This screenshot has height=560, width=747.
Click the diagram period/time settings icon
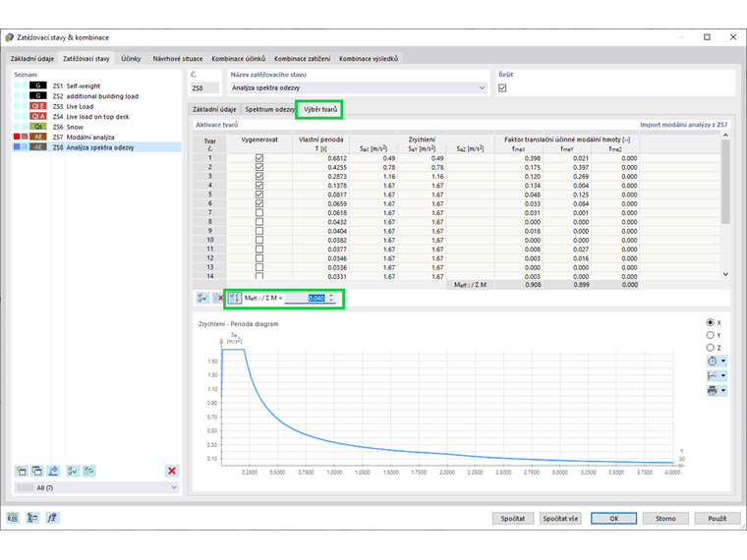713,361
